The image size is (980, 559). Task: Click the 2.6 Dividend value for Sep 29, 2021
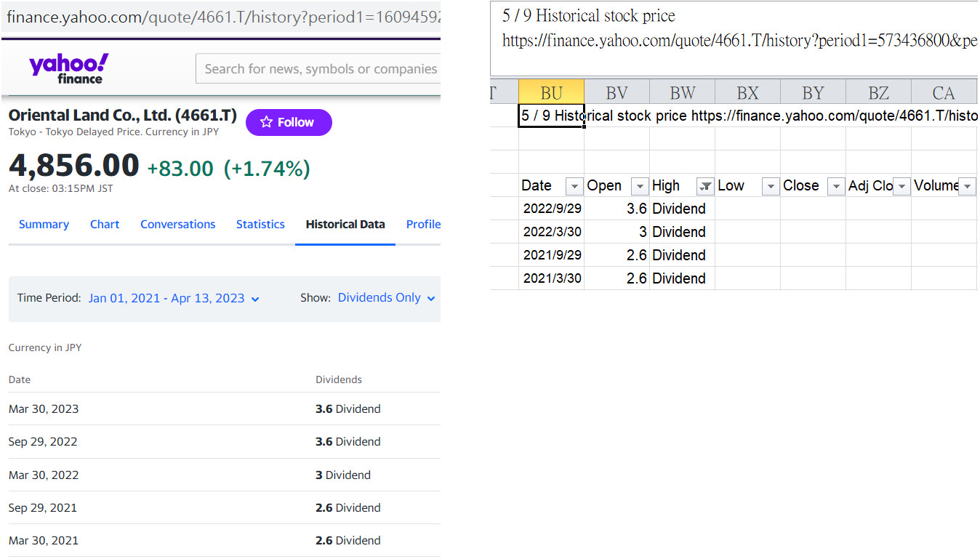click(348, 508)
